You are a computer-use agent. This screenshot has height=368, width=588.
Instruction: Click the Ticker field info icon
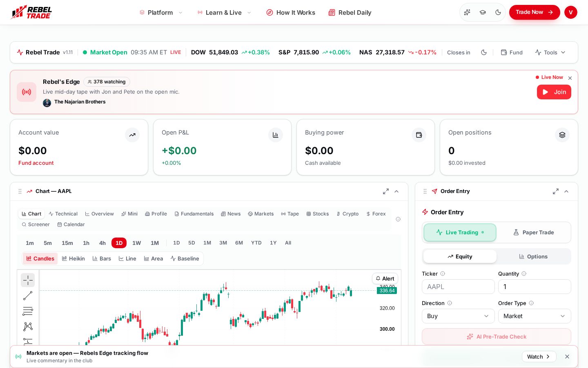[x=443, y=274]
